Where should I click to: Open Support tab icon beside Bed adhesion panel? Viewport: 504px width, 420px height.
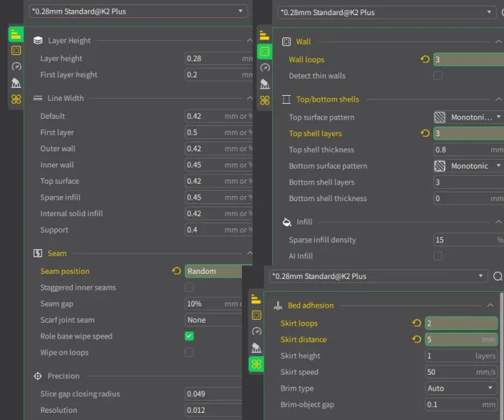pyautogui.click(x=257, y=347)
